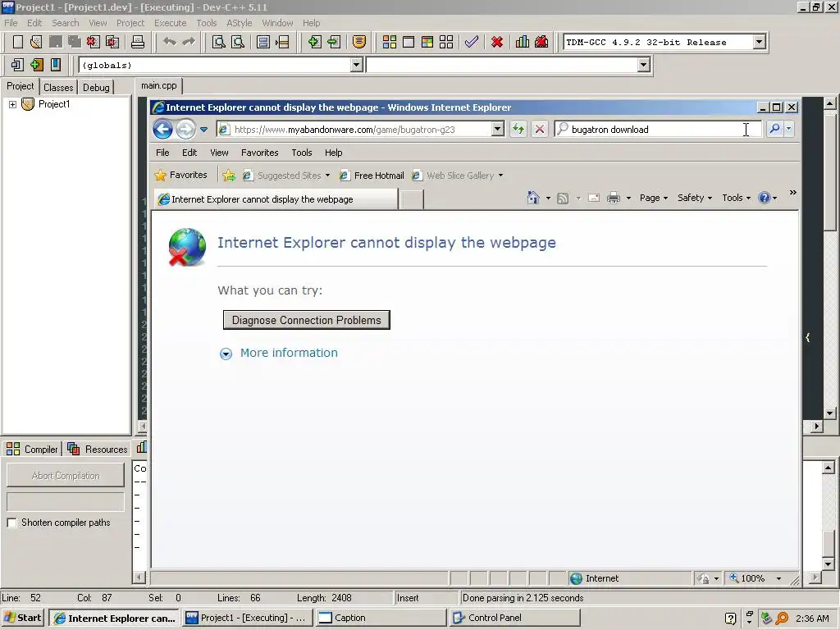This screenshot has width=840, height=630.
Task: Switch to Project1 Executing taskbar button
Action: (247, 618)
